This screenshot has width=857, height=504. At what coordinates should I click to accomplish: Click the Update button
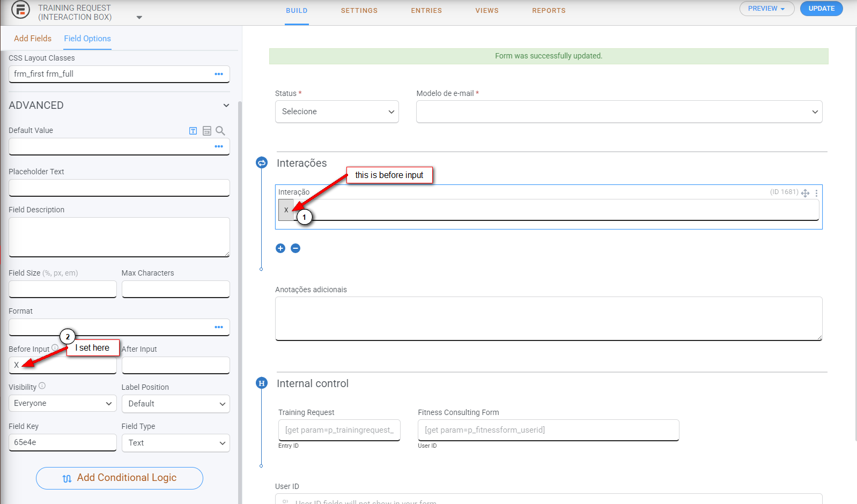pyautogui.click(x=821, y=9)
